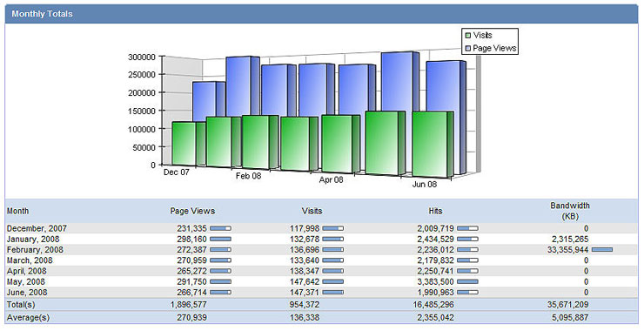Click page views value 298,160
The height and width of the screenshot is (331, 644).
pos(191,239)
